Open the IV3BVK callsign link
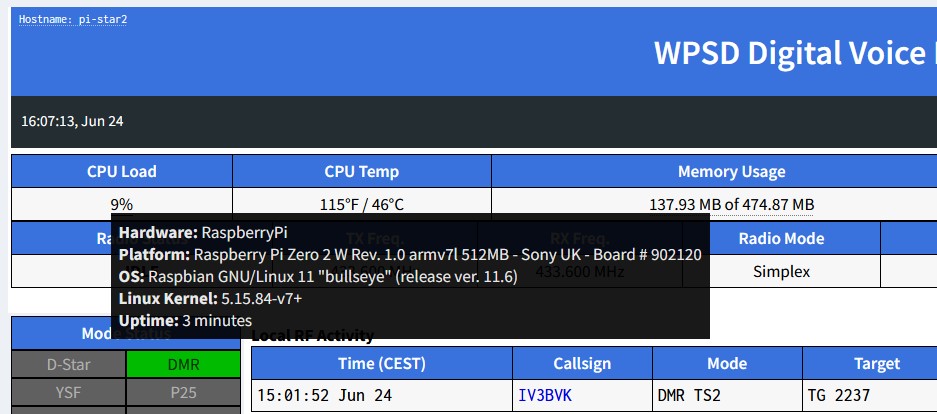The image size is (937, 414). [544, 395]
